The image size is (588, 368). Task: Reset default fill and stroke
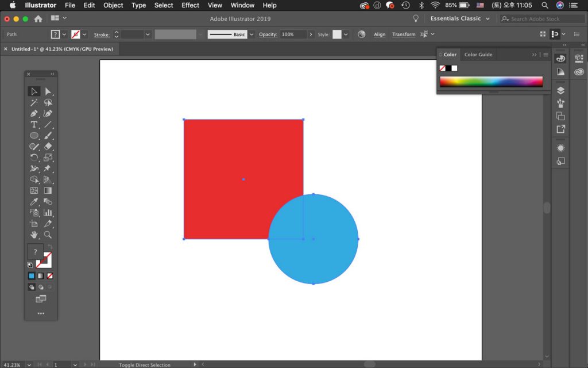pyautogui.click(x=30, y=264)
